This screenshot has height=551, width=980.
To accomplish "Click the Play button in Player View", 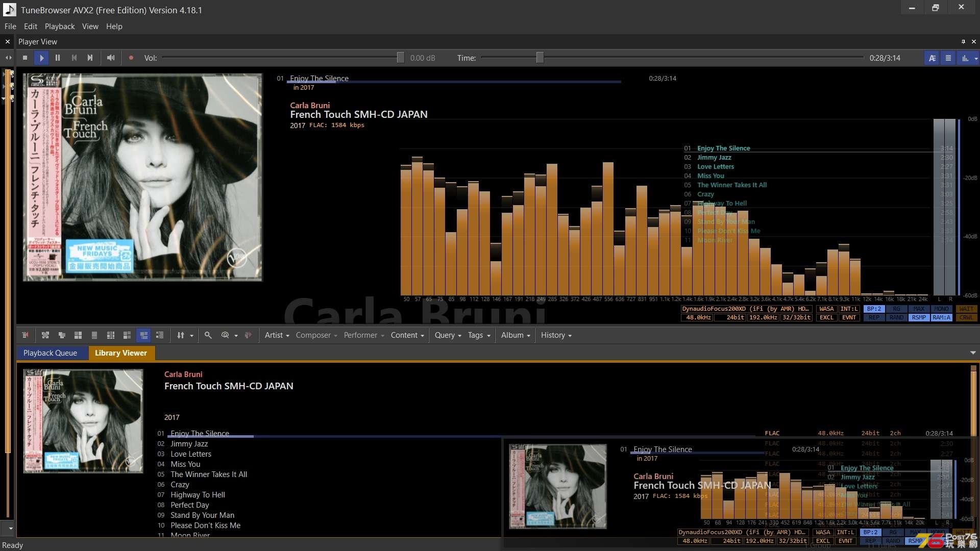I will click(x=41, y=58).
